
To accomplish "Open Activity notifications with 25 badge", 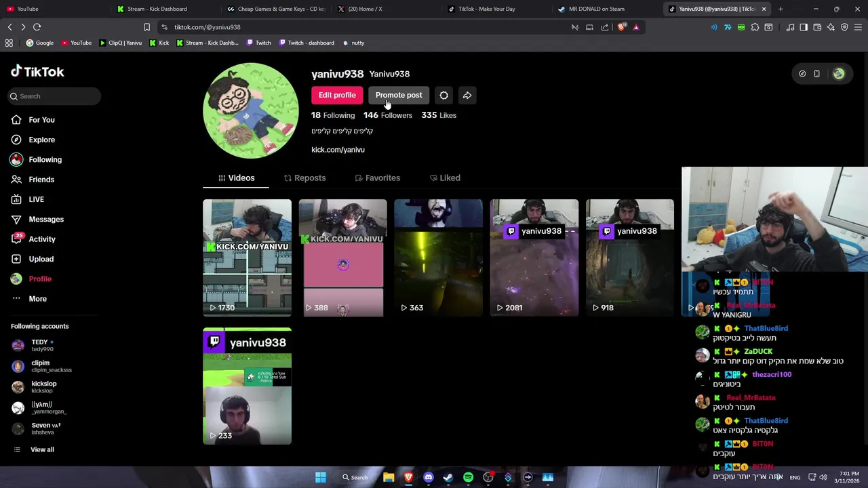I will pyautogui.click(x=33, y=239).
